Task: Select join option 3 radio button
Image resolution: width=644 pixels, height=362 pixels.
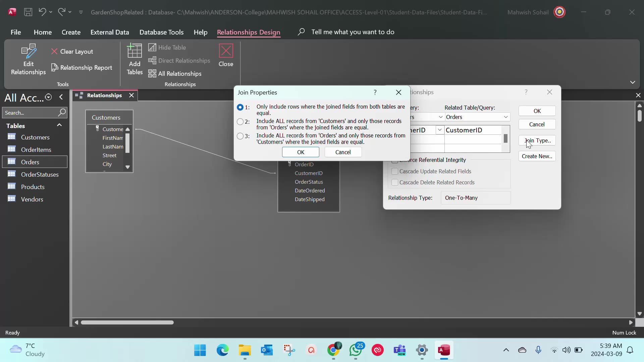Action: (240, 136)
